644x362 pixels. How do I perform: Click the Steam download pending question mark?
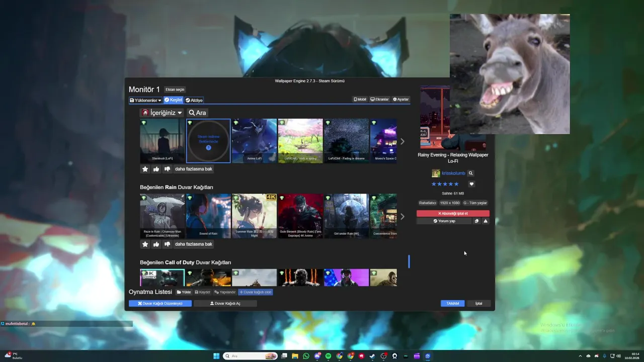208,148
